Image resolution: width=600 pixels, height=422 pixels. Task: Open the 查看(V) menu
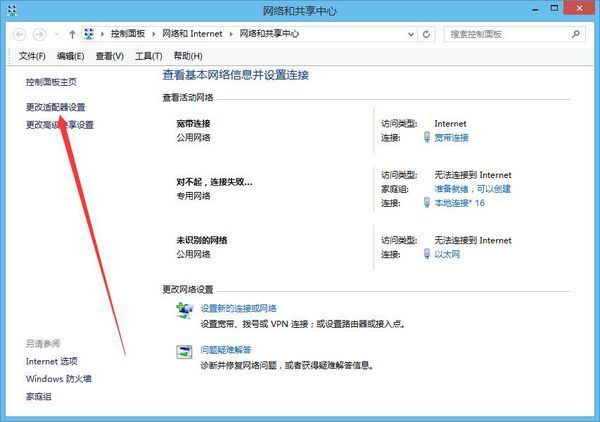click(x=109, y=56)
